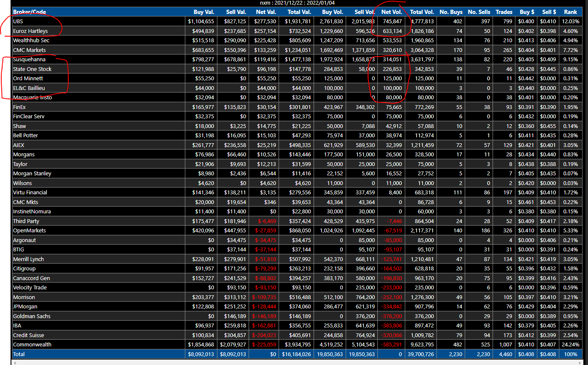The image size is (588, 365).
Task: Sort by Trades column header
Action: click(504, 12)
